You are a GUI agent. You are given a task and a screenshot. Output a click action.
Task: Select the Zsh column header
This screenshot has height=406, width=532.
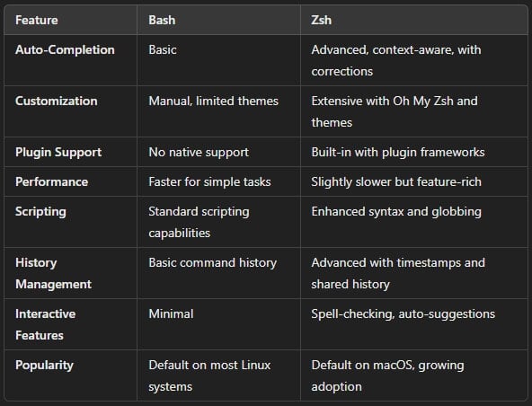click(x=321, y=20)
